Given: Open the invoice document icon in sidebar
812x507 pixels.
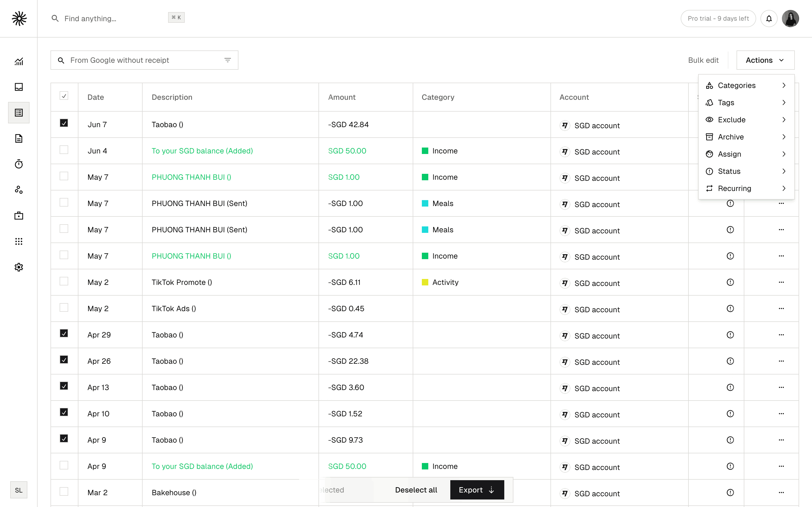Looking at the screenshot, I should coord(19,138).
